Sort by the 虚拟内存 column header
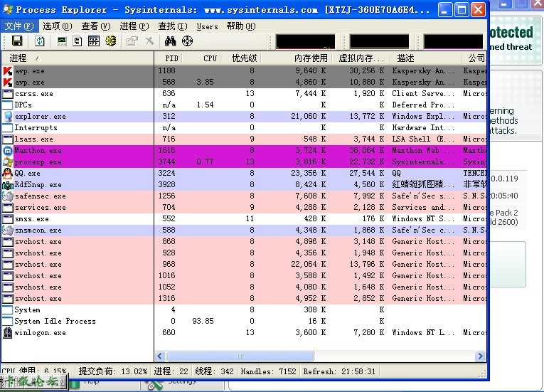The image size is (544, 392). tap(361, 58)
